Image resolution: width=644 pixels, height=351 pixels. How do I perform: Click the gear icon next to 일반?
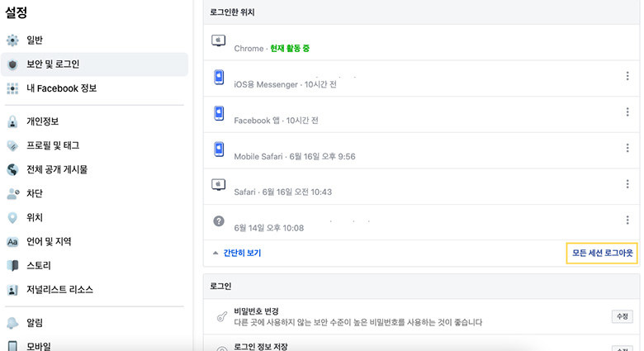point(12,40)
